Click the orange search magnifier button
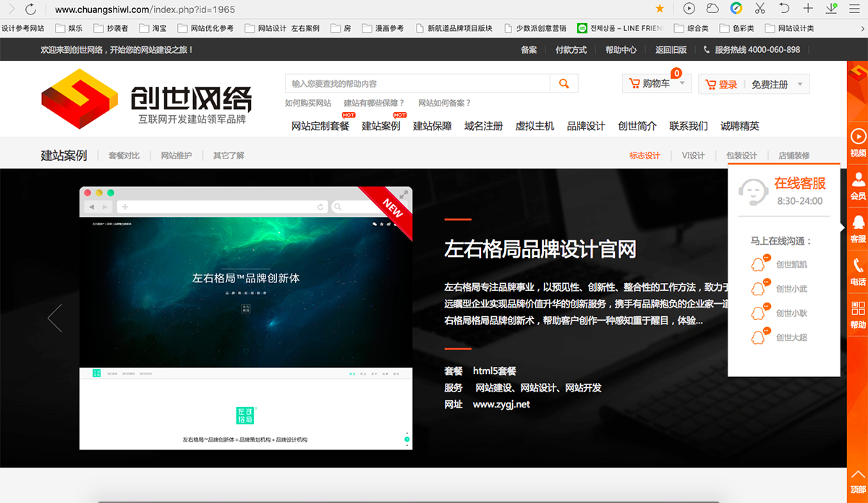Image resolution: width=868 pixels, height=503 pixels. point(563,83)
